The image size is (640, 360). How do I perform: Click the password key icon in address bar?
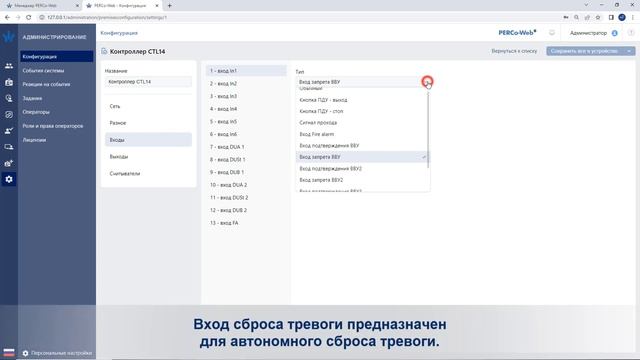pyautogui.click(x=566, y=17)
